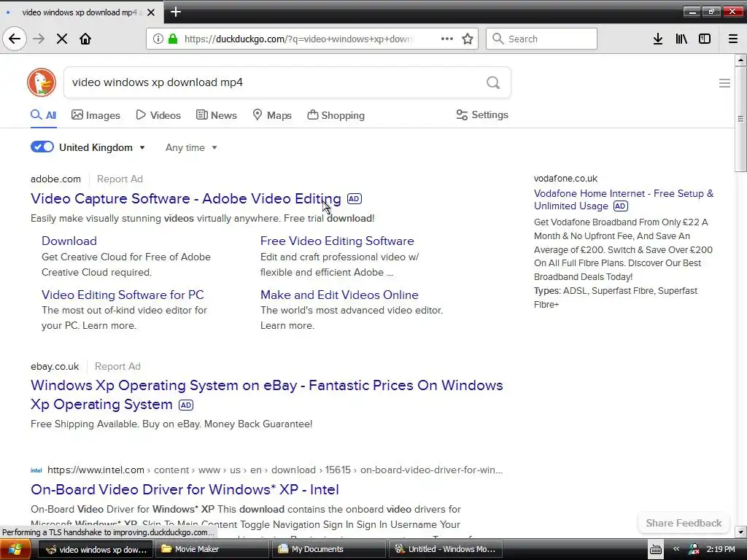
Task: Switch to Videos results tab
Action: (158, 115)
